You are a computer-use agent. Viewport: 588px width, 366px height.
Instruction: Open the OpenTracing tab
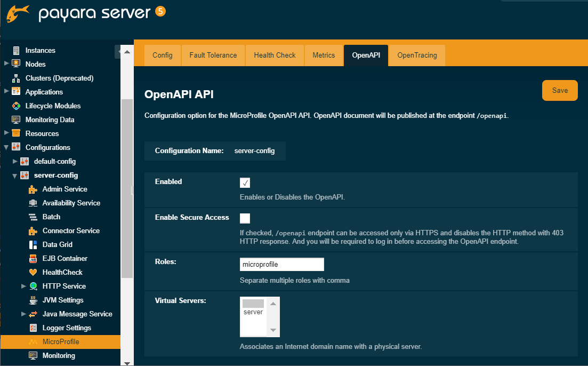click(417, 55)
